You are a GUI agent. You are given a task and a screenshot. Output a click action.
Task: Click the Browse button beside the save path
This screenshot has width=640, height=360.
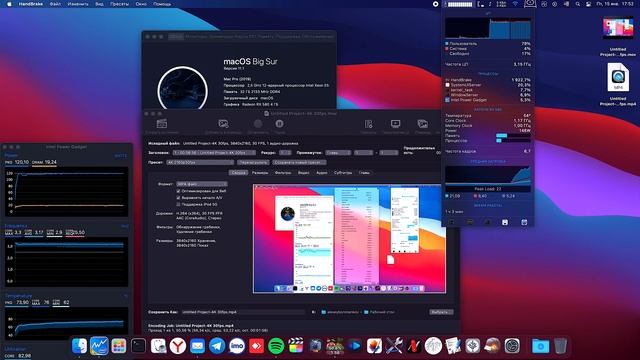point(441,312)
